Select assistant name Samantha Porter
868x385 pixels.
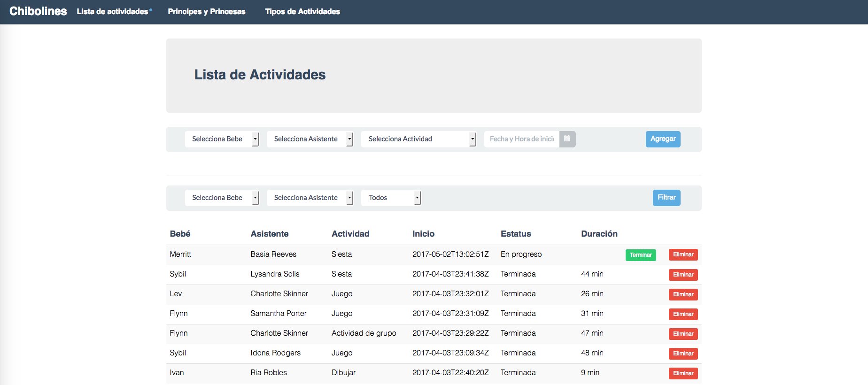279,314
